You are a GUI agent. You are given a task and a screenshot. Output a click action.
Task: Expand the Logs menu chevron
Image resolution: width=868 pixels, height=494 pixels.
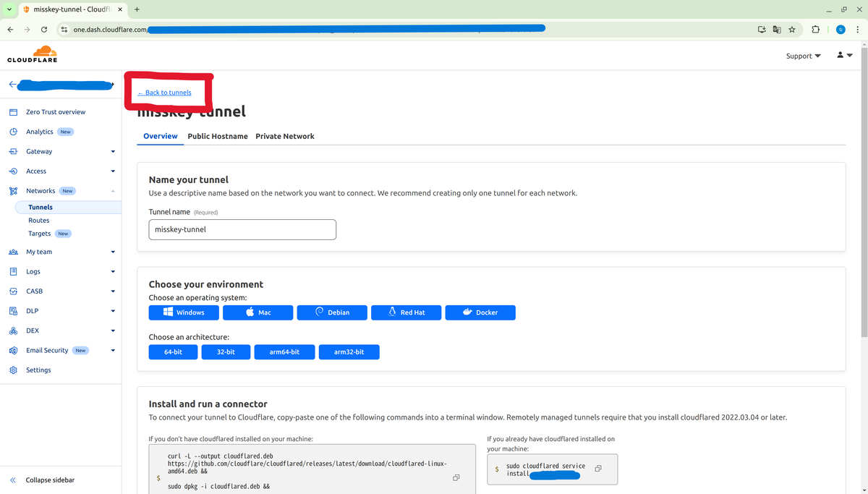[113, 272]
